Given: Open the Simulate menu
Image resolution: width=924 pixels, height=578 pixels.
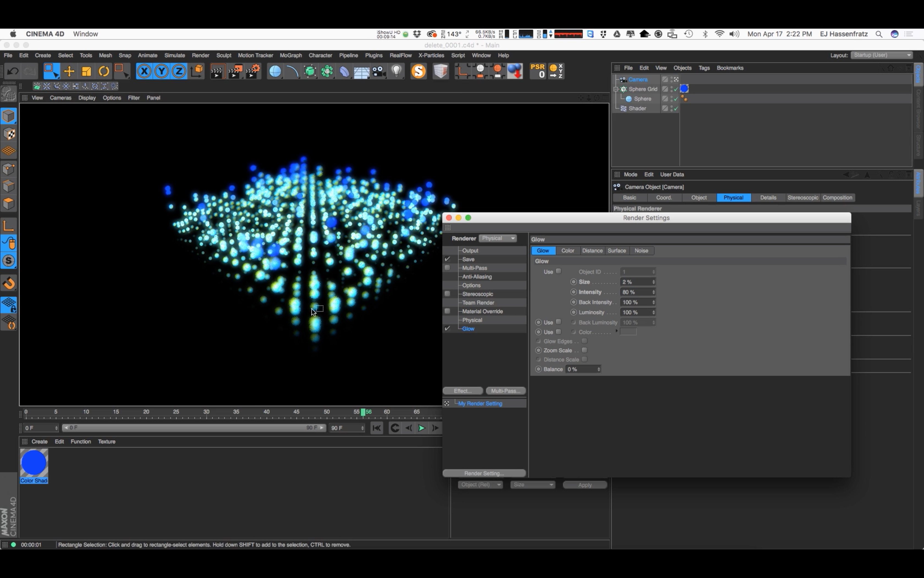Looking at the screenshot, I should tap(175, 55).
